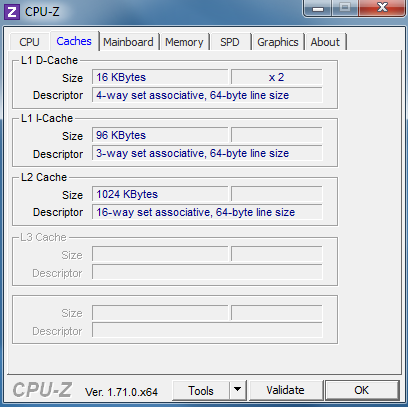Click the L1 I-Cache '96 KBytes' field
The width and height of the screenshot is (408, 407).
[160, 135]
